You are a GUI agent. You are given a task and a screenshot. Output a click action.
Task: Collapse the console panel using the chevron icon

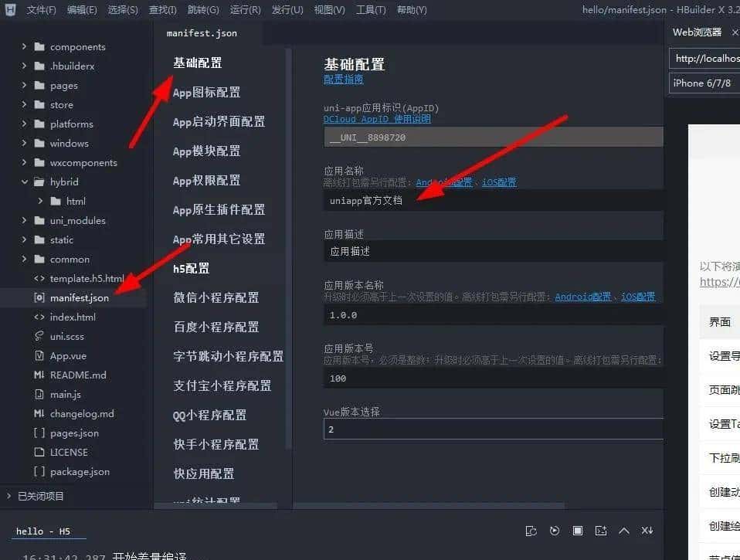click(624, 531)
